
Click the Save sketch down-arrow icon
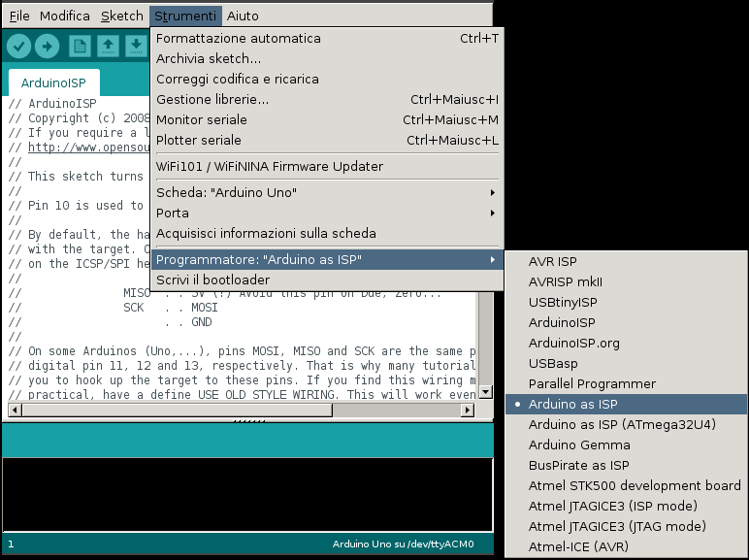[x=136, y=47]
